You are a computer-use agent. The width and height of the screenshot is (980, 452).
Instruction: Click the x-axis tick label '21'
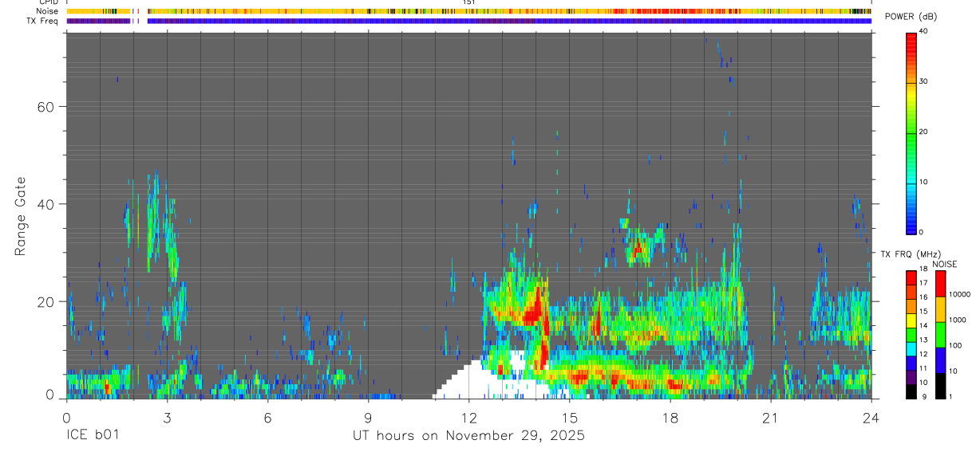click(x=771, y=418)
